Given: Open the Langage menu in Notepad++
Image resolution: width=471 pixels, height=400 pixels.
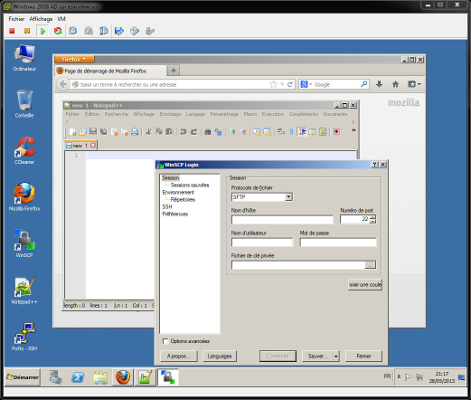Looking at the screenshot, I should click(195, 114).
